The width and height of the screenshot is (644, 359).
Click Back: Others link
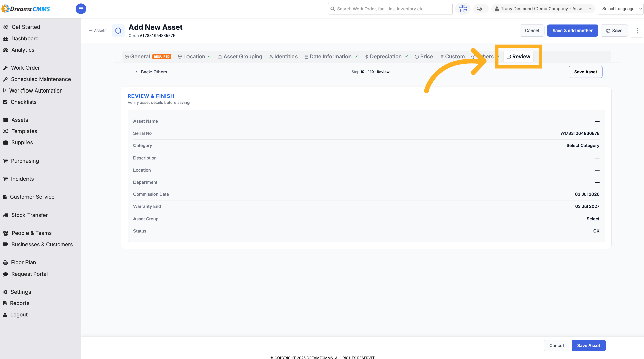point(151,72)
